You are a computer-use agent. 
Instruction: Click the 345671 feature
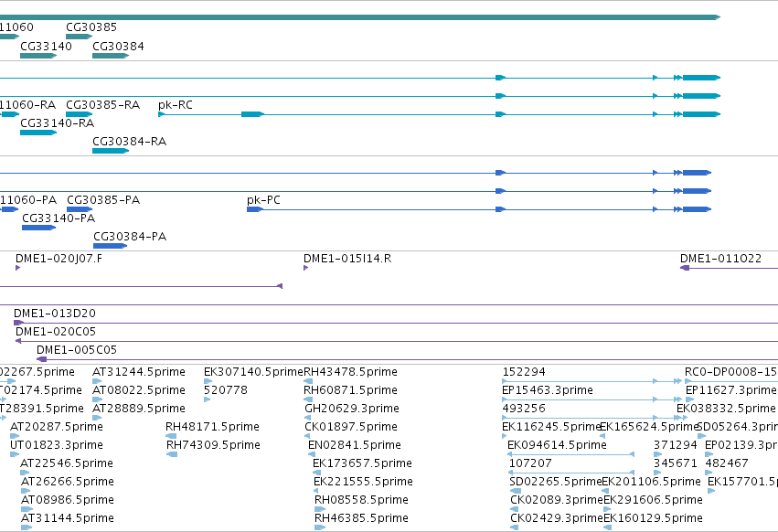pyautogui.click(x=657, y=473)
